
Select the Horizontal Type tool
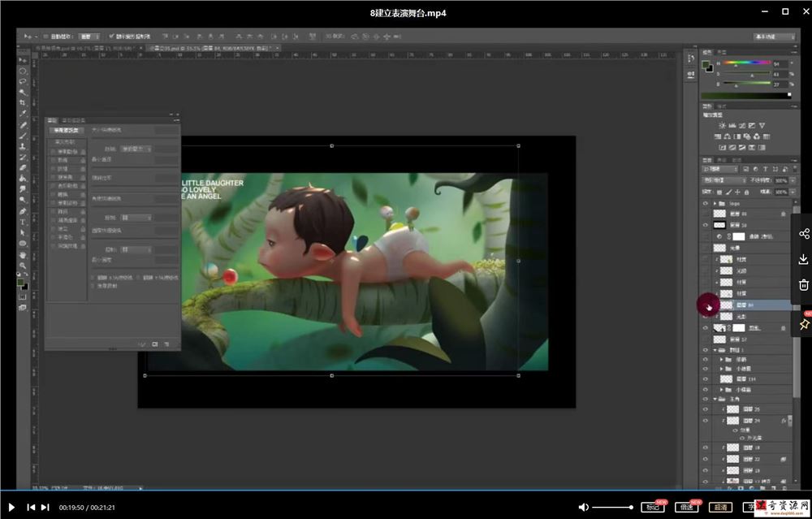pos(23,223)
